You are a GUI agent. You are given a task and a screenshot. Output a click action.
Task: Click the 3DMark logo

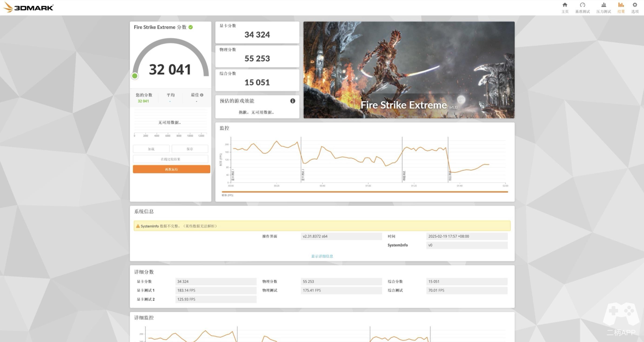pyautogui.click(x=28, y=7)
